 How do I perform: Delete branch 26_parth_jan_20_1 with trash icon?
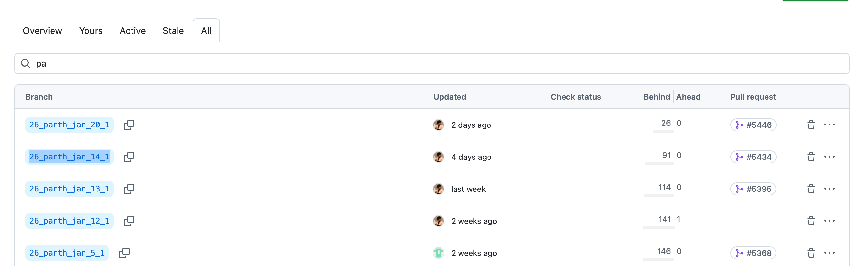click(x=811, y=125)
